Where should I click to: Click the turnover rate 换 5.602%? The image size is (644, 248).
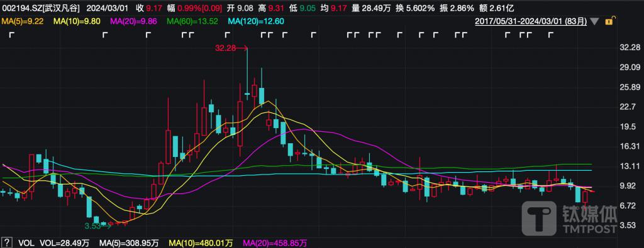coord(415,8)
